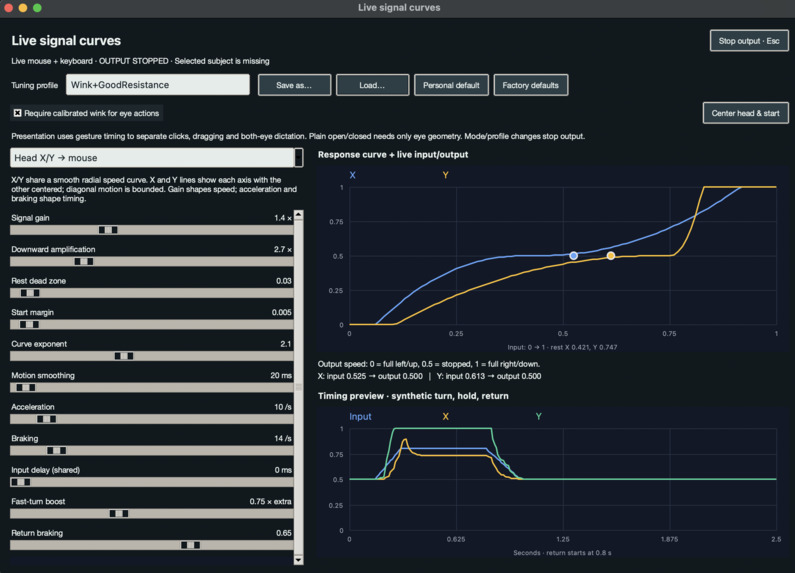Viewport: 795px width, 573px height.
Task: Toggle Require calibrated wink for eye actions
Action: point(87,113)
